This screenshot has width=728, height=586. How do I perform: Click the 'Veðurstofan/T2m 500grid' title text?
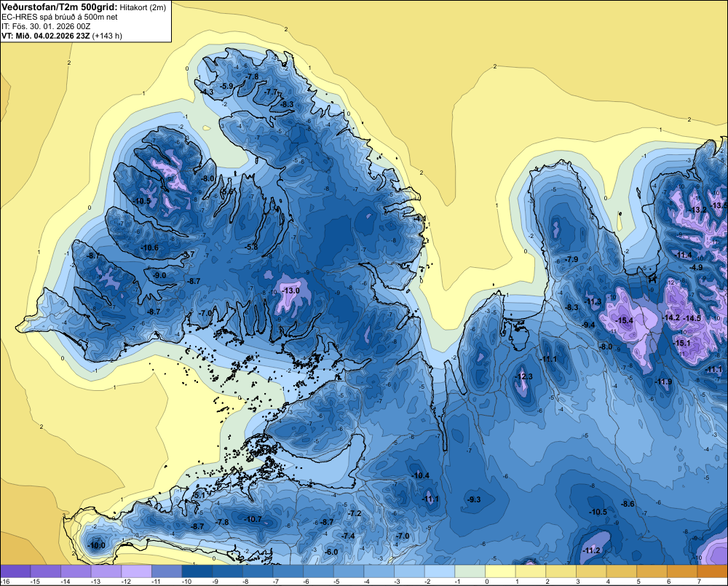[x=59, y=7]
